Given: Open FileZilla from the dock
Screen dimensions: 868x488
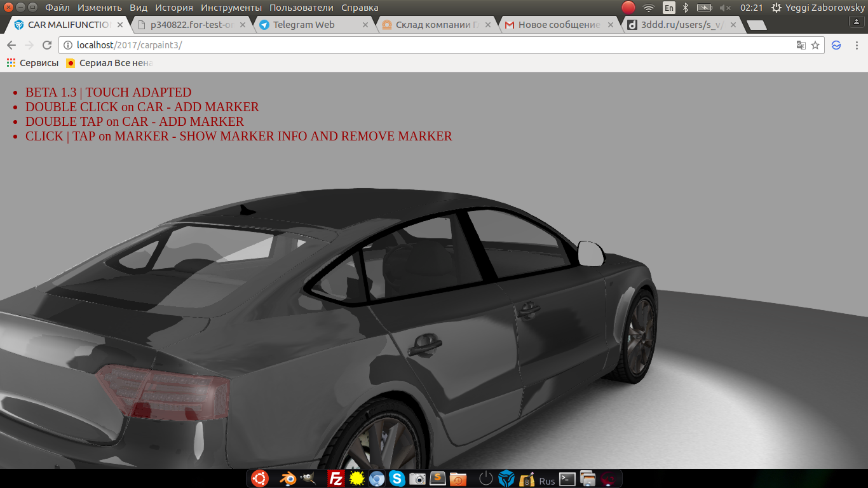Looking at the screenshot, I should pos(336,479).
